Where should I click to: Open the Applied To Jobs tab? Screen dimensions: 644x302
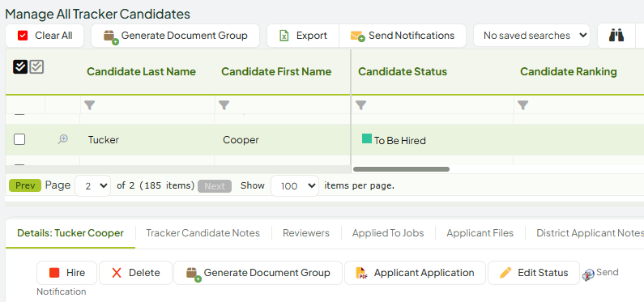pyautogui.click(x=388, y=233)
